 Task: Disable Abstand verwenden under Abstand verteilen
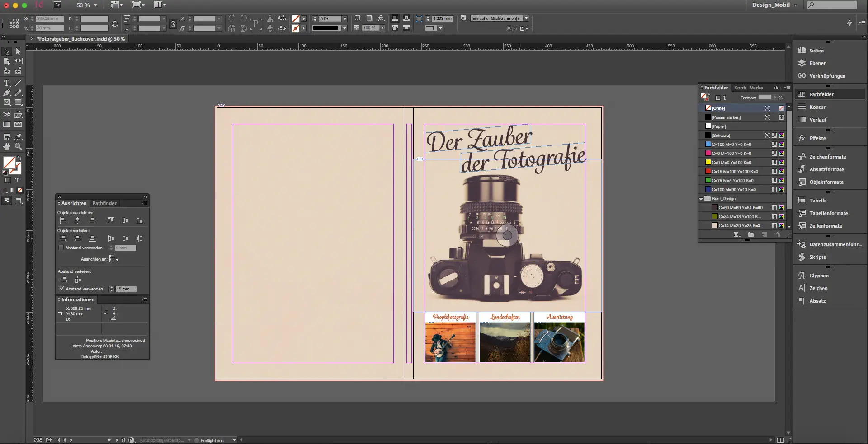(61, 289)
